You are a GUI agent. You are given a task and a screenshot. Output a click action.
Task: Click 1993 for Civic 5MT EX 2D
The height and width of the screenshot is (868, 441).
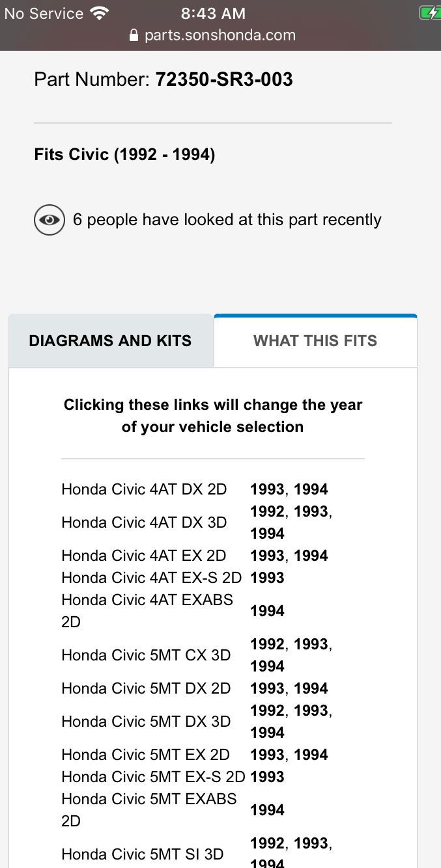[x=267, y=755]
